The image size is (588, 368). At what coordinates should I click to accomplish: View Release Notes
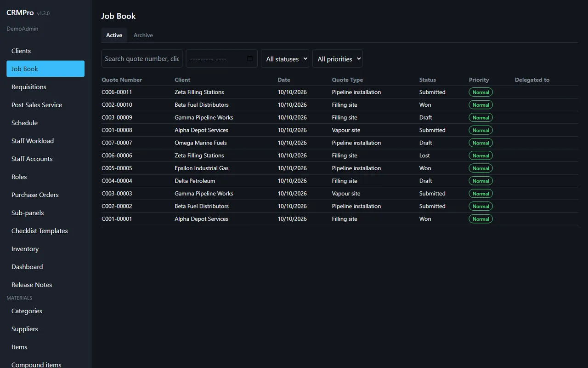click(45, 284)
